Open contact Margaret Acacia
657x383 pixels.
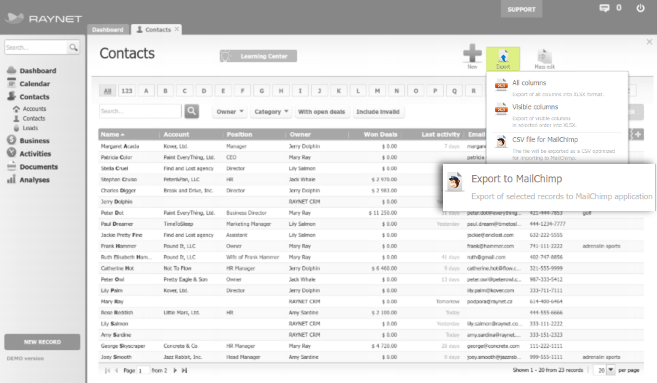point(120,146)
